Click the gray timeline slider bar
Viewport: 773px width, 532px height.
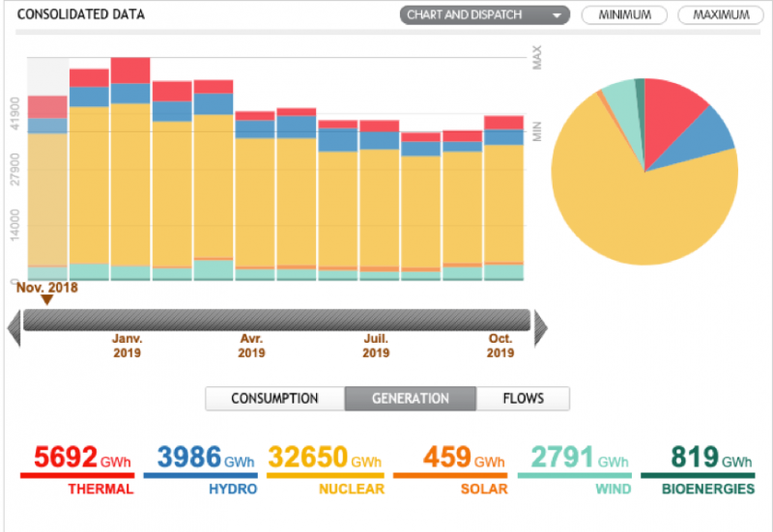[x=276, y=320]
